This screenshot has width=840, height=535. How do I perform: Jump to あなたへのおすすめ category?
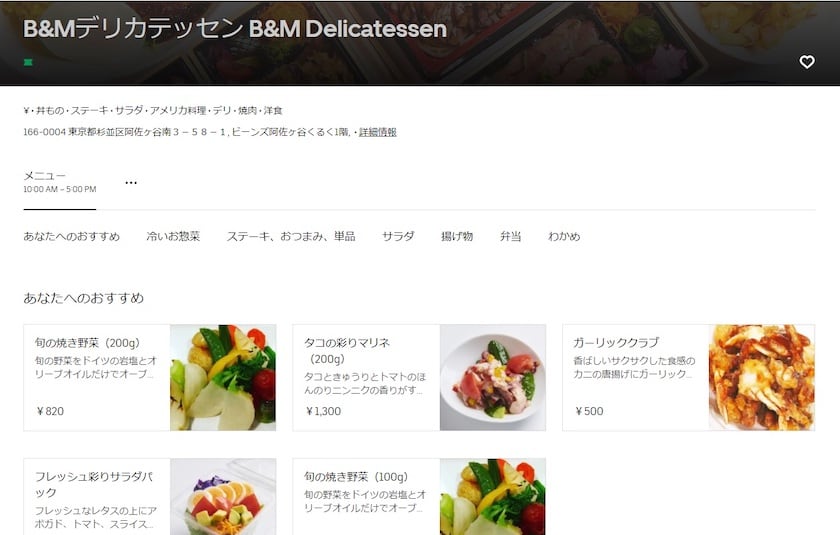point(71,236)
